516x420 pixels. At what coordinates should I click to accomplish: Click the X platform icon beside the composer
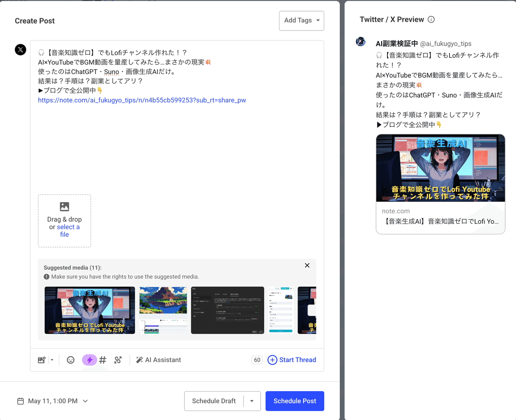click(x=20, y=49)
